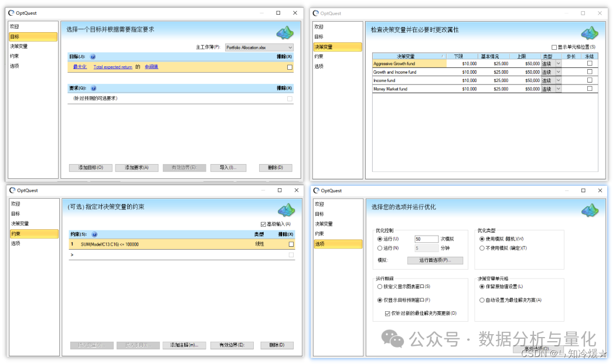The width and height of the screenshot is (616, 364).
Task: Click the OptQuest title icon in Objectives window
Action: [11, 13]
